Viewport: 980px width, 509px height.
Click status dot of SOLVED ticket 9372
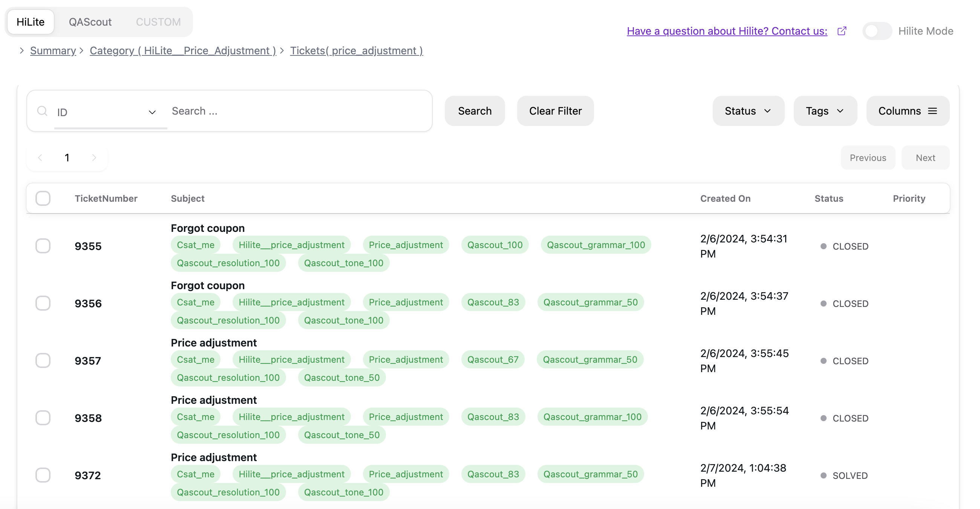(823, 475)
